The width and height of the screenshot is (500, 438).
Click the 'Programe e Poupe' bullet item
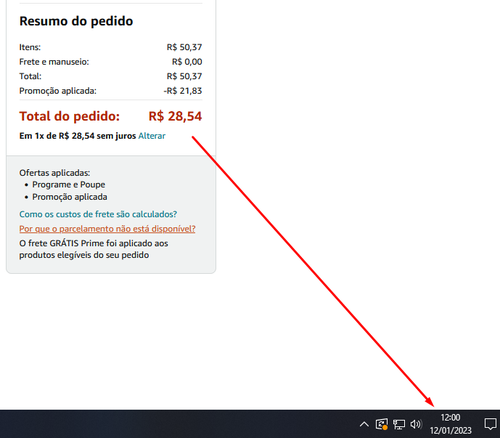[69, 185]
